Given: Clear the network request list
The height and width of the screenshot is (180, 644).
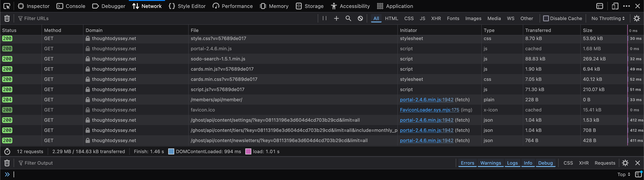Looking at the screenshot, I should point(7,19).
